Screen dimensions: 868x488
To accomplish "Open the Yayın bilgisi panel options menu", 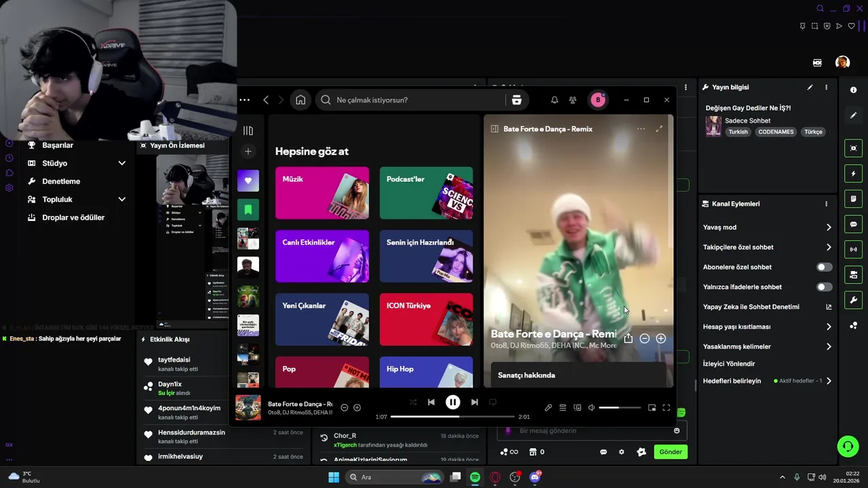I will pos(826,87).
